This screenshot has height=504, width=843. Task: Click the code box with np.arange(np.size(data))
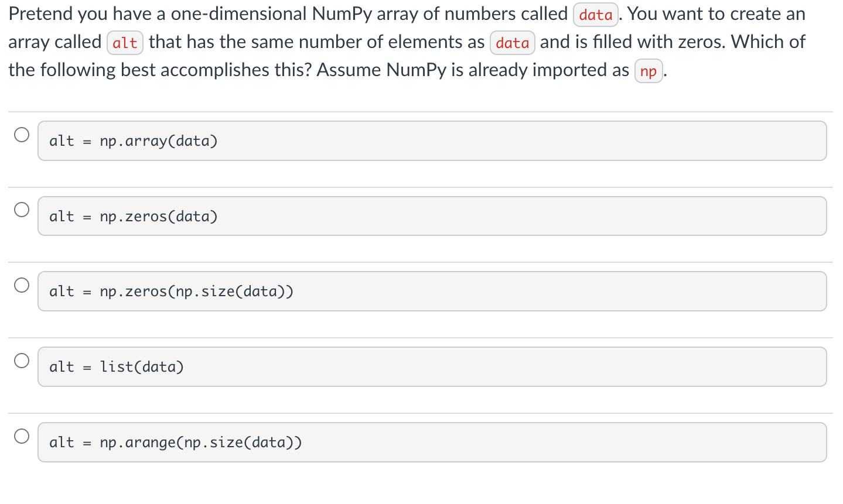coord(432,442)
